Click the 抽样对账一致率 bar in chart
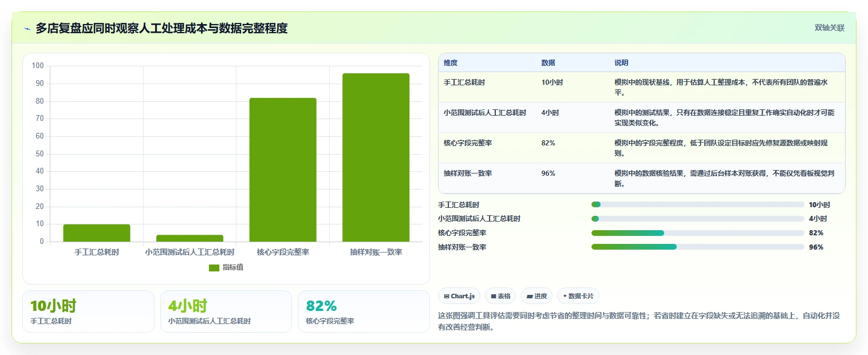 coord(376,157)
